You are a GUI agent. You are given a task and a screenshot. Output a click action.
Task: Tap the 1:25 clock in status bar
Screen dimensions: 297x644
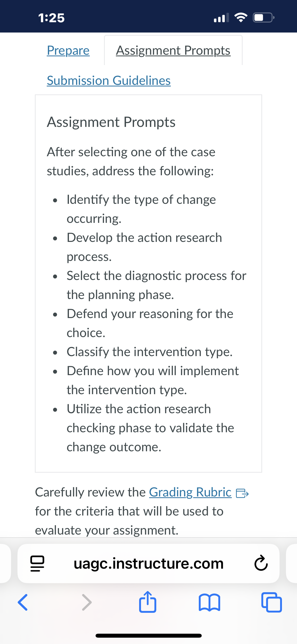(51, 18)
